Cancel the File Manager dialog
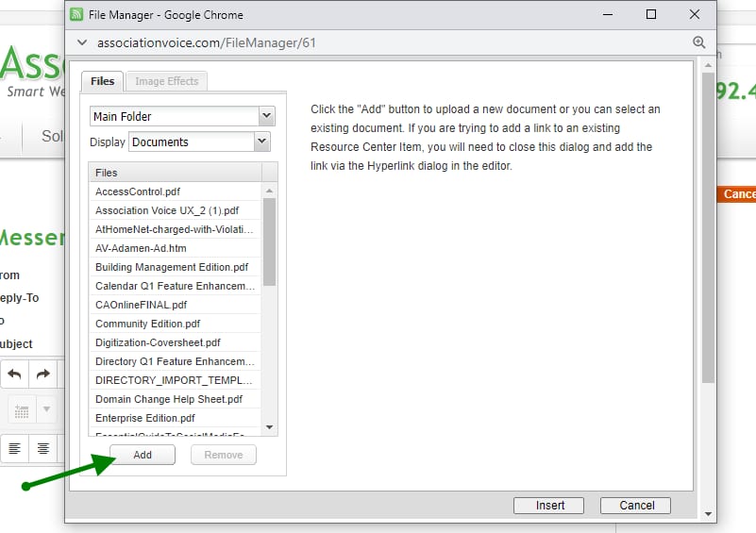The height and width of the screenshot is (533, 756). tap(635, 505)
